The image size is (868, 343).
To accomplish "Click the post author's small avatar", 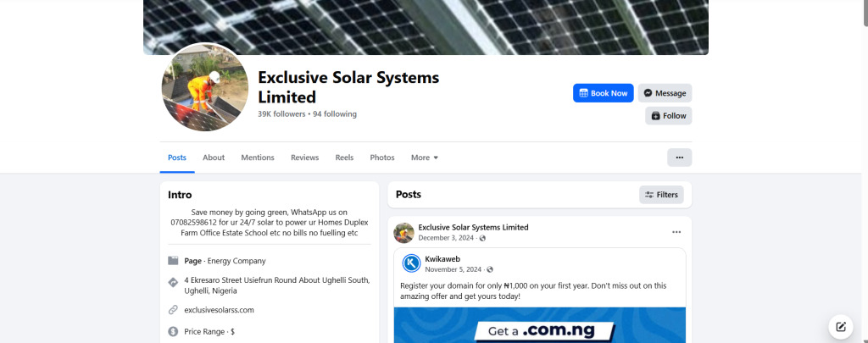I will (404, 232).
